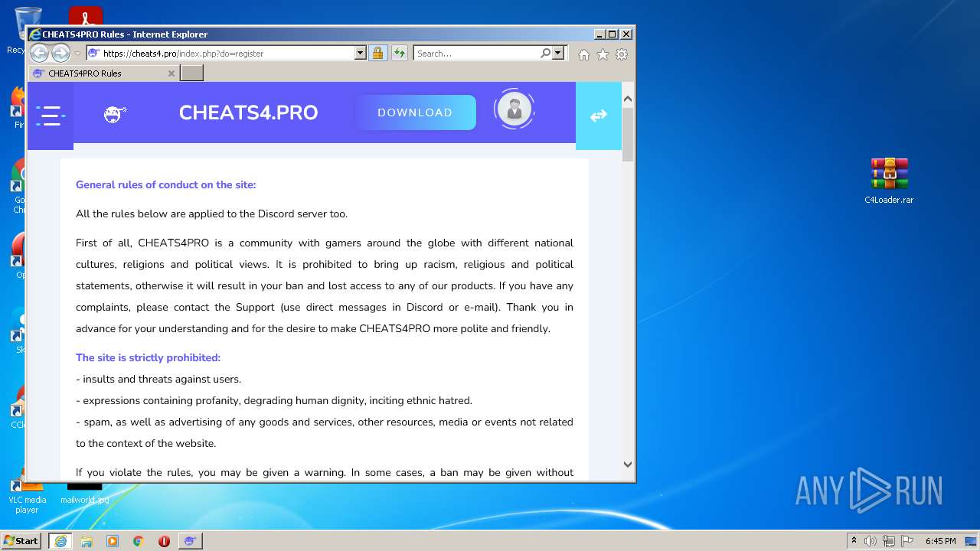Click the CHEATS4PRO taskbar window icon

click(190, 541)
